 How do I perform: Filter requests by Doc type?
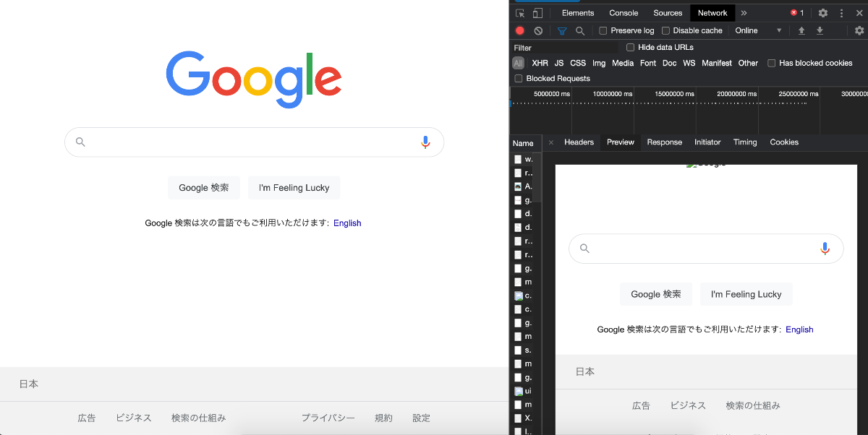point(670,63)
